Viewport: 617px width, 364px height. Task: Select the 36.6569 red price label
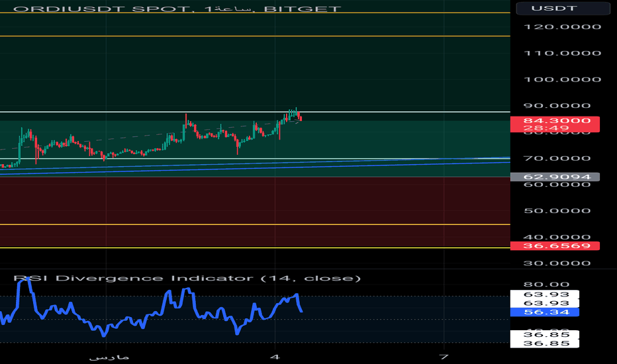(555, 246)
